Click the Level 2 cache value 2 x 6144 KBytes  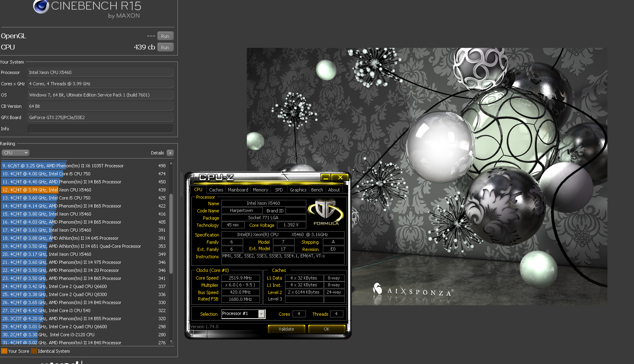[x=304, y=292]
